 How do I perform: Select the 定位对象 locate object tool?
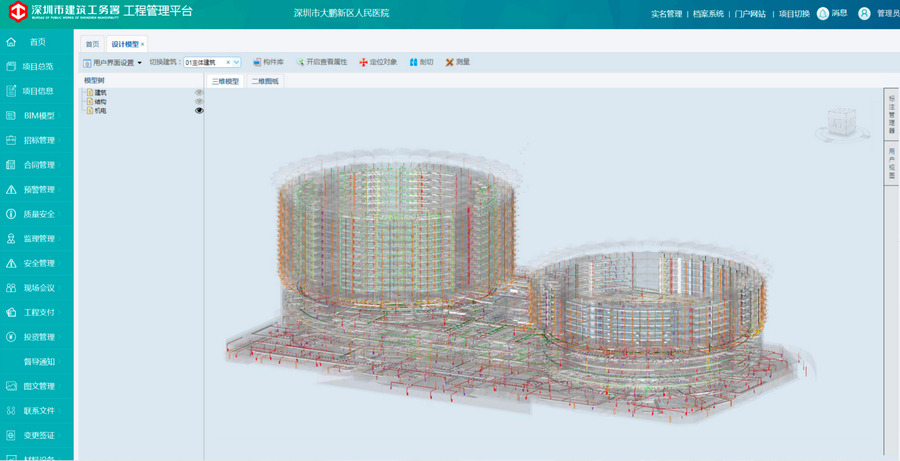click(x=363, y=62)
